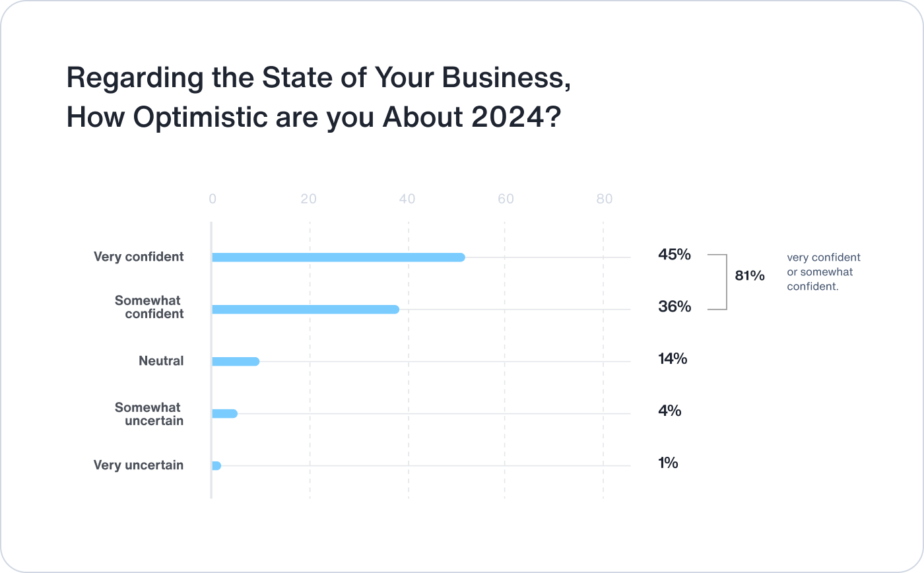Click the "Very confident" category label

click(139, 257)
